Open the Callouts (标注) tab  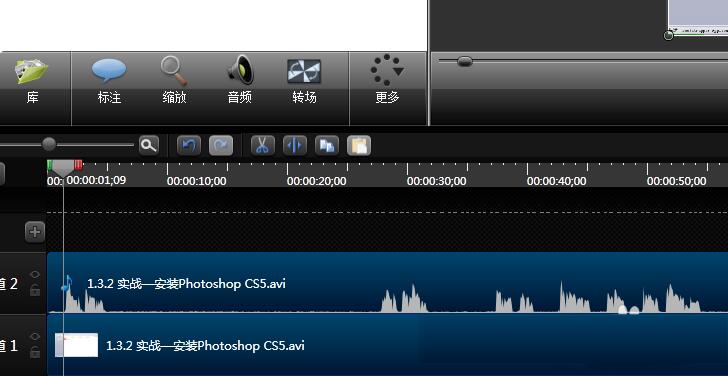109,80
